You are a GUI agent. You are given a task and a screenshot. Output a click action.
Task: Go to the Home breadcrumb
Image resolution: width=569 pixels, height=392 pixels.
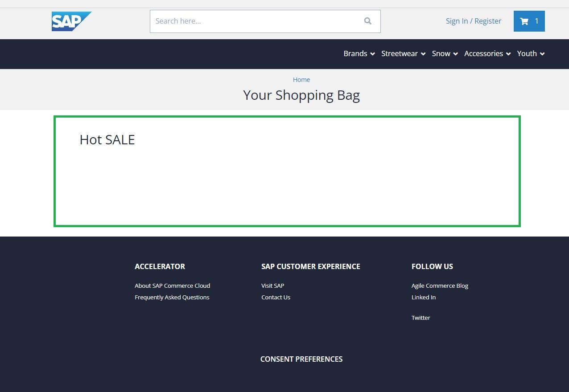[x=301, y=80]
